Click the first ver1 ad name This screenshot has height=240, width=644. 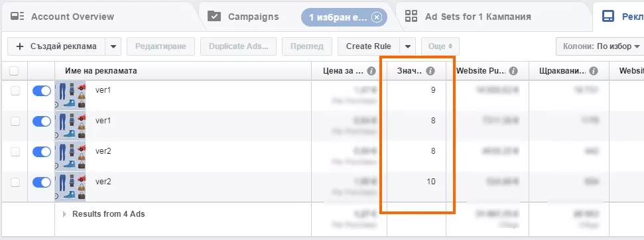[103, 90]
